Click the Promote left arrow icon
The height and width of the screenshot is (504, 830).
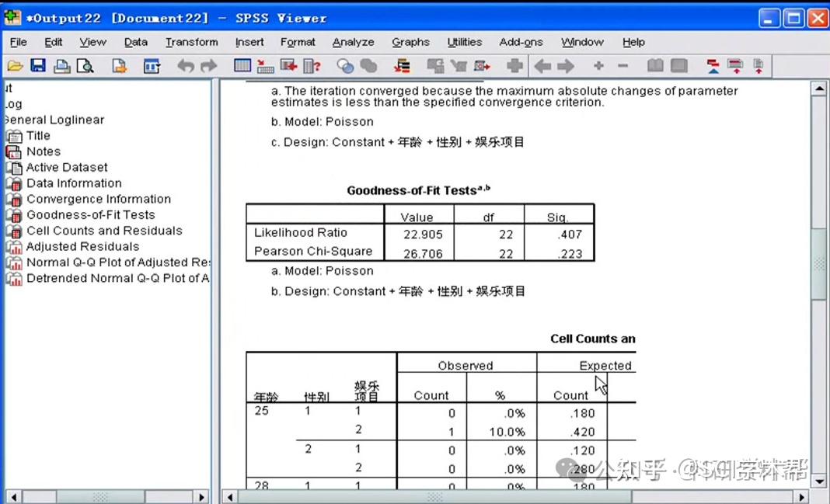[542, 66]
